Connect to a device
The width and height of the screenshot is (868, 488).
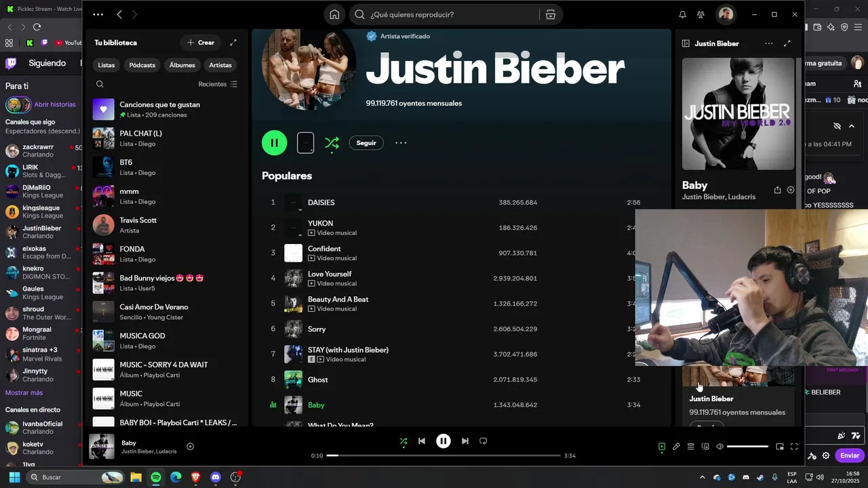[705, 447]
